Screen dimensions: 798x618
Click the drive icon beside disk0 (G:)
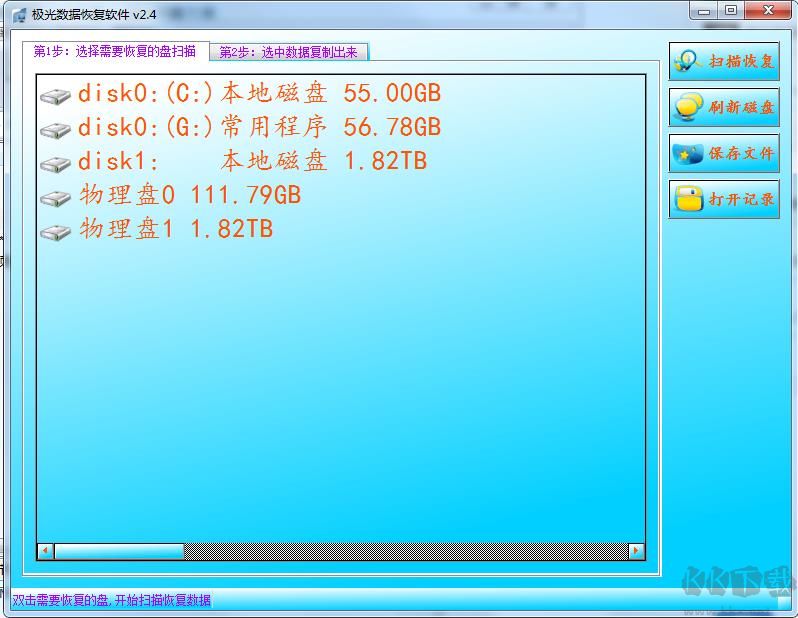55,129
